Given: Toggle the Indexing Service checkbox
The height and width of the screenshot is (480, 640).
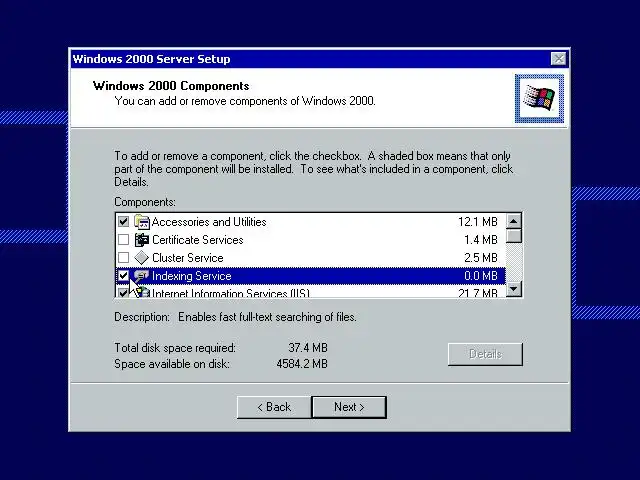Looking at the screenshot, I should (x=123, y=276).
